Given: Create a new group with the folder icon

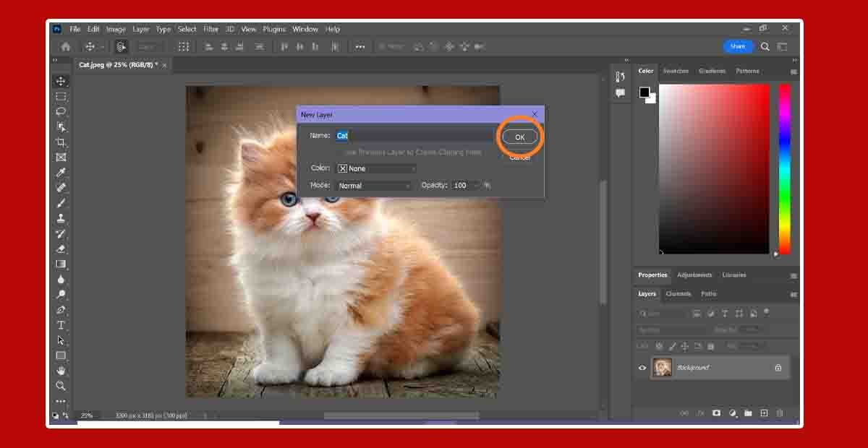Looking at the screenshot, I should click(x=748, y=413).
